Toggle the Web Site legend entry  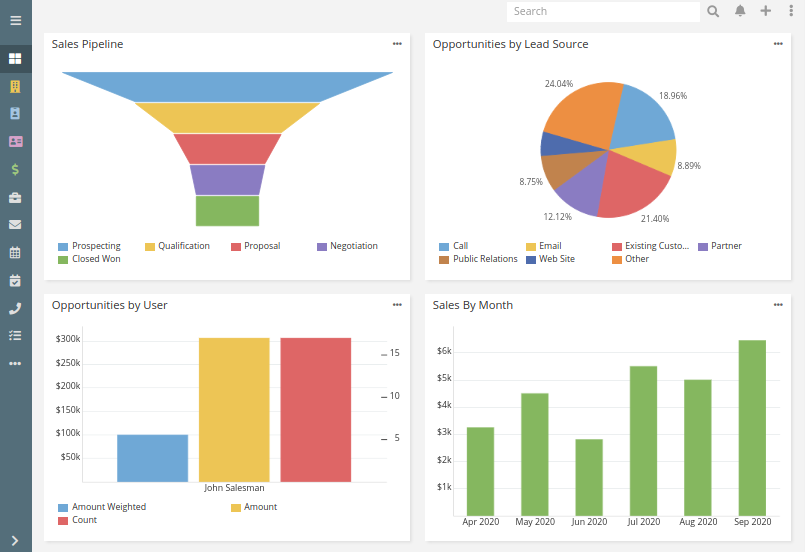point(551,259)
